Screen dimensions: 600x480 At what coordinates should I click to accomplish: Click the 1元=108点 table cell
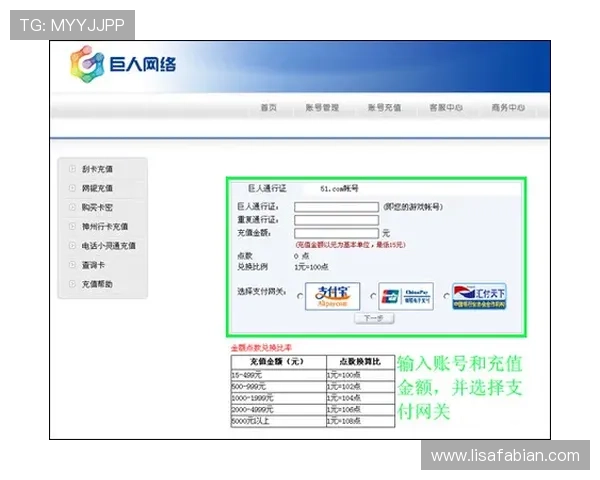pyautogui.click(x=360, y=421)
